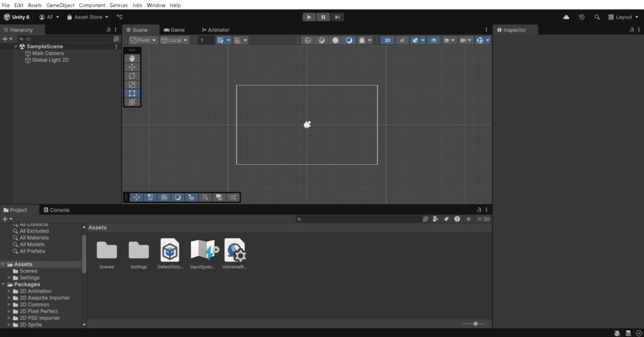The image size is (644, 337).
Task: Select the Rotate tool
Action: pos(132,76)
